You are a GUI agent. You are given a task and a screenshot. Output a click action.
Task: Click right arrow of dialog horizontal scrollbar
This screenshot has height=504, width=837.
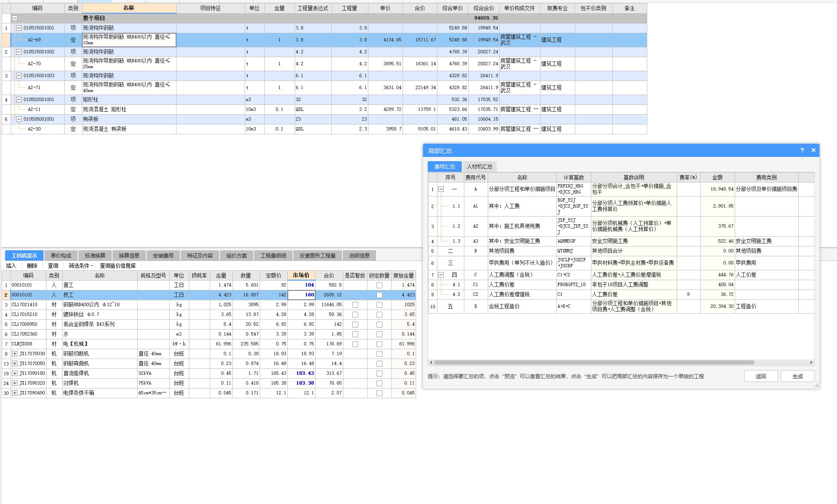[x=811, y=362]
